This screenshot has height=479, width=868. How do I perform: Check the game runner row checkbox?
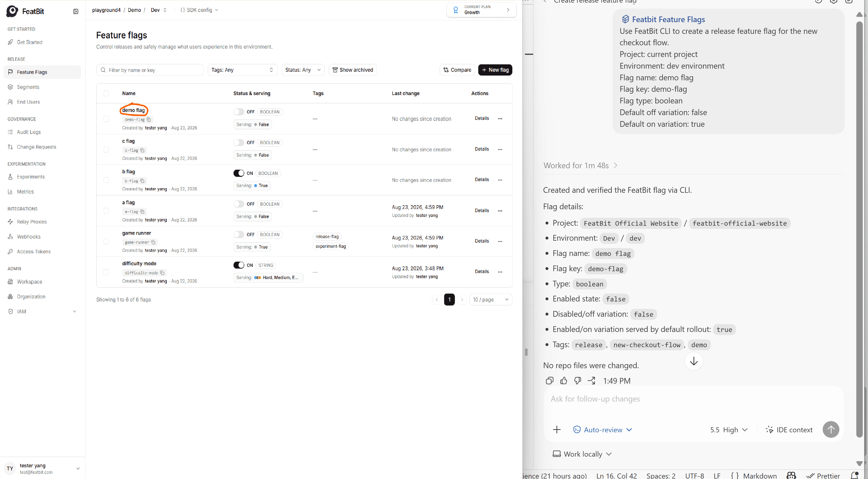[x=106, y=241]
